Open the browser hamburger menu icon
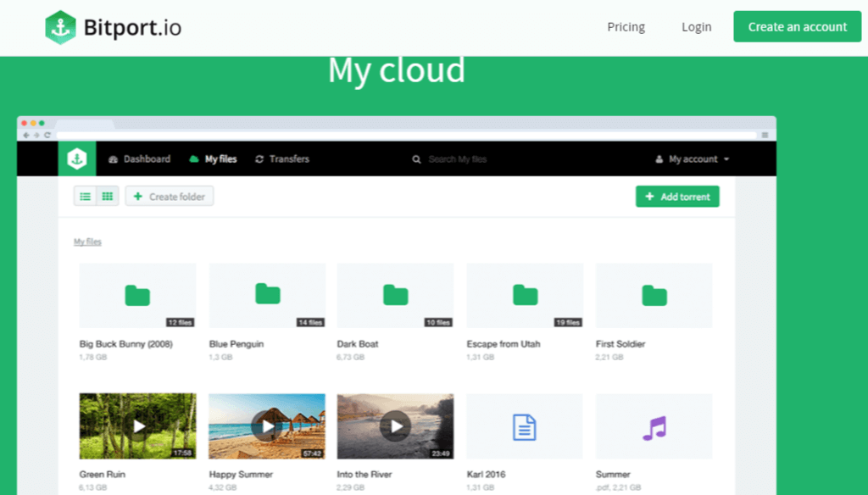This screenshot has width=868, height=495. point(765,135)
